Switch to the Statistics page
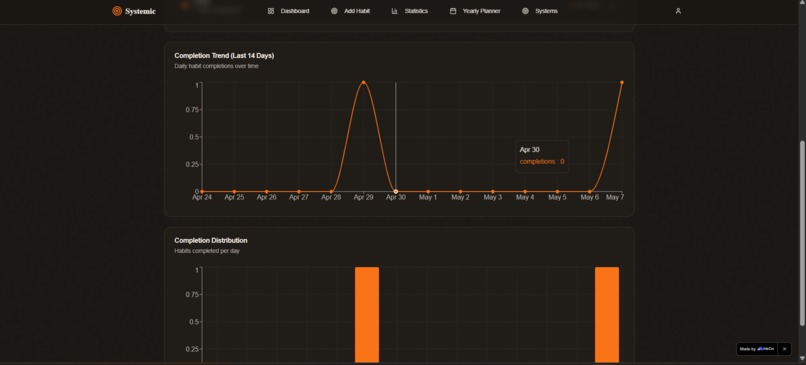806x365 pixels. tap(416, 11)
